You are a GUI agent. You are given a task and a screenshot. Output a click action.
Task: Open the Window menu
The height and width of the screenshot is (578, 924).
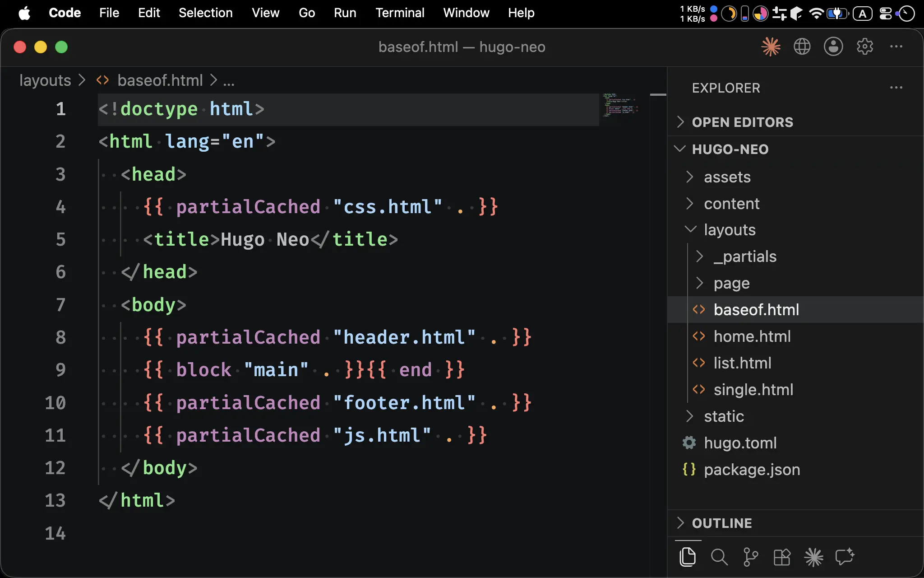coord(466,13)
